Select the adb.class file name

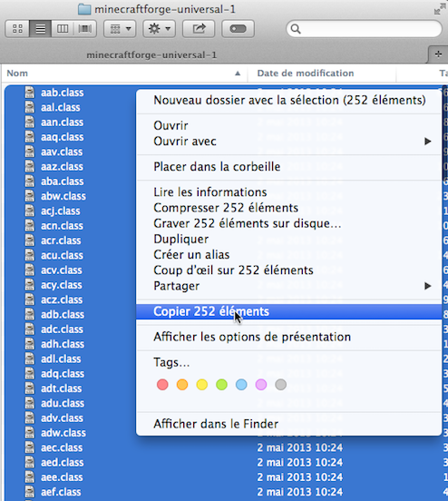(63, 314)
